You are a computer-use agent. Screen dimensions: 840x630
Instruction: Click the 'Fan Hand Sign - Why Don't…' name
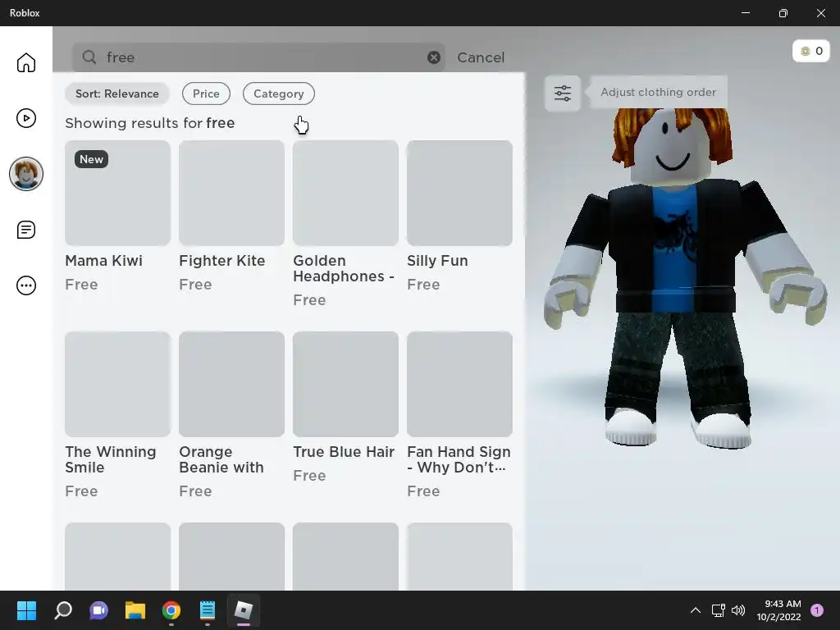pos(459,459)
